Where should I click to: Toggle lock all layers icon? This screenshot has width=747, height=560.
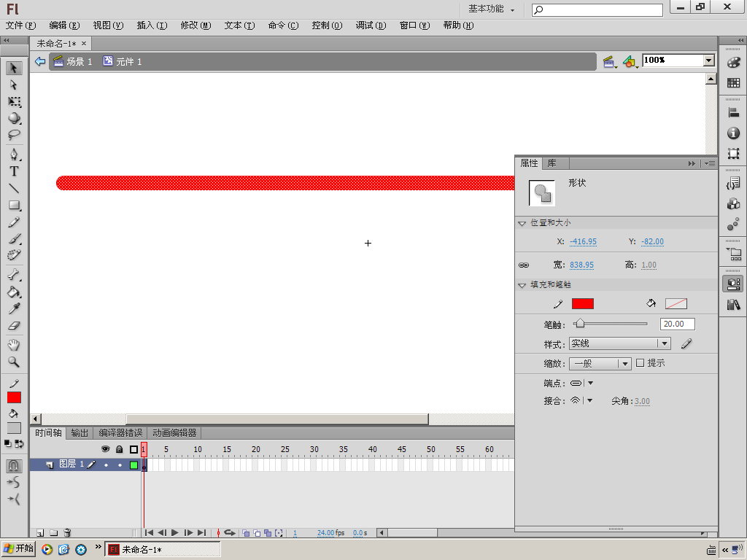120,449
